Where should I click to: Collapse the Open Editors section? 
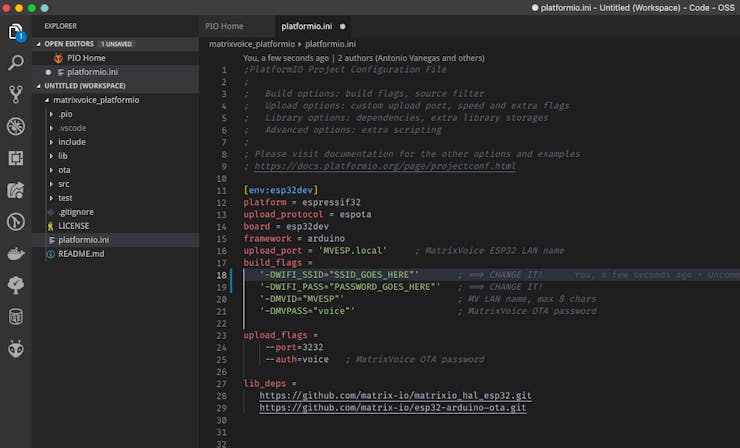(39, 44)
